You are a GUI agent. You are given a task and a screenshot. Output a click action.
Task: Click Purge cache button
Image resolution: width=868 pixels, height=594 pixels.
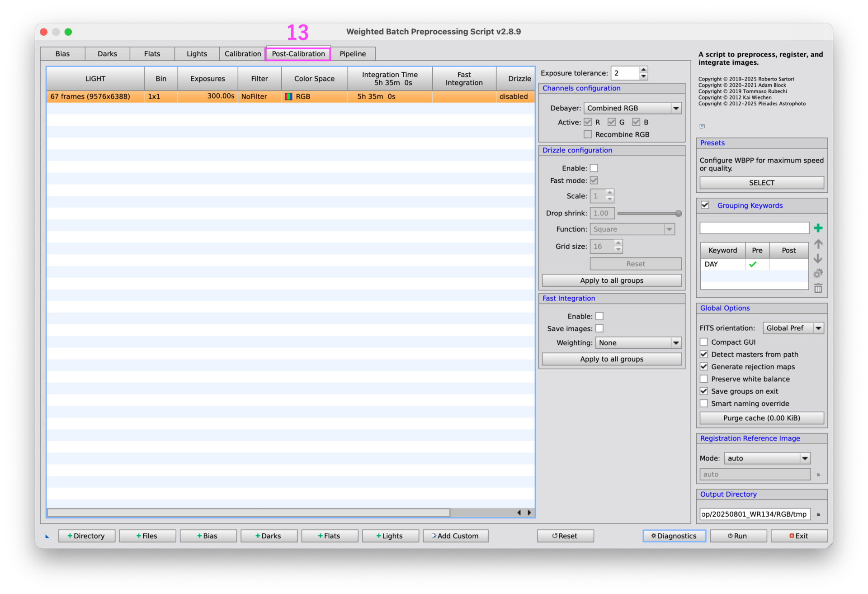761,418
